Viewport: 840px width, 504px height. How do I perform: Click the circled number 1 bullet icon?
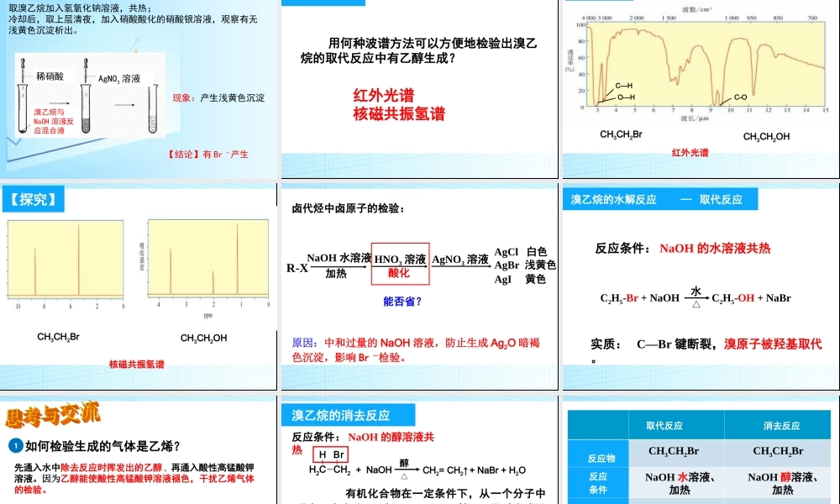click(16, 445)
